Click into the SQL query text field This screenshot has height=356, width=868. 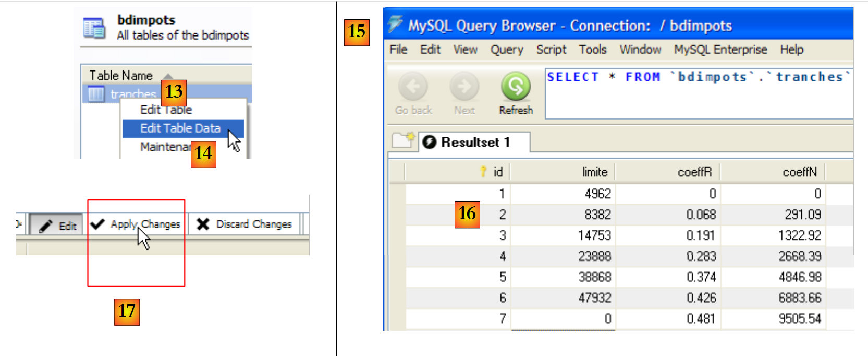point(699,99)
